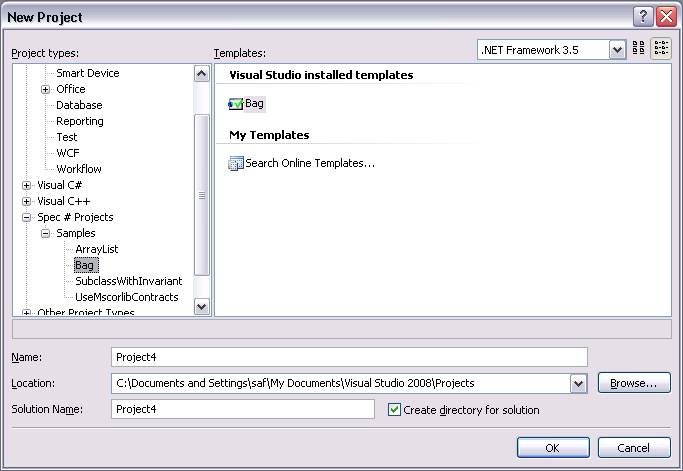
Task: Select Reporting project type
Action: point(80,122)
